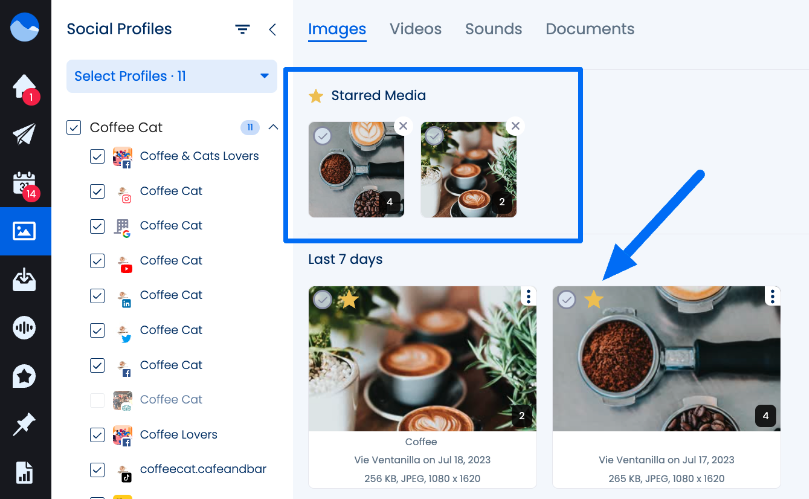Click Vie Ventanilla on Jul 18, 2023 text
Viewport: 809px width, 499px height.
pyautogui.click(x=422, y=460)
